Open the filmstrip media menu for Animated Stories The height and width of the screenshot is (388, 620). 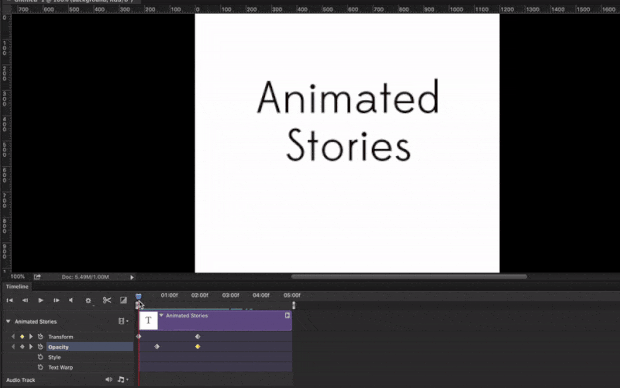(123, 321)
